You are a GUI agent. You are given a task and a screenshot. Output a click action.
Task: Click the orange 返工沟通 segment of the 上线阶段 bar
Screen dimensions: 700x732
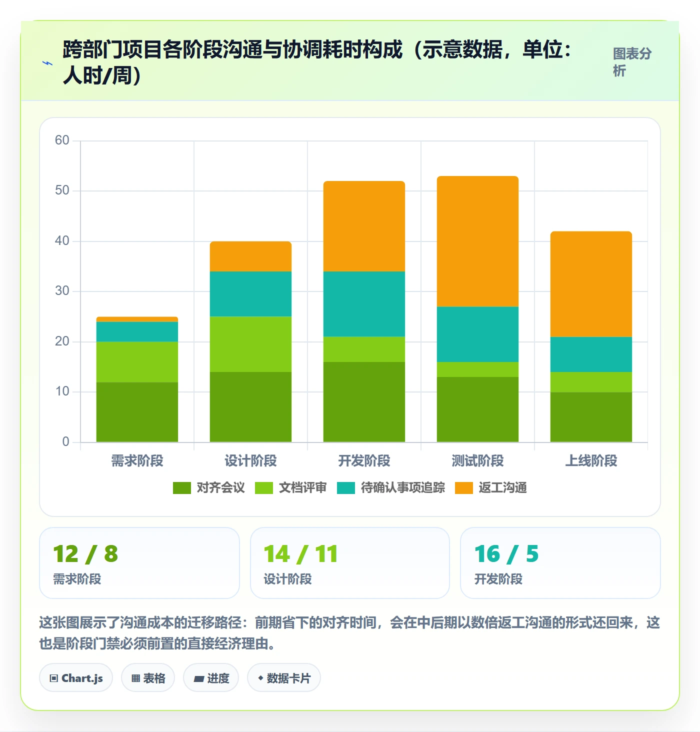pos(591,284)
